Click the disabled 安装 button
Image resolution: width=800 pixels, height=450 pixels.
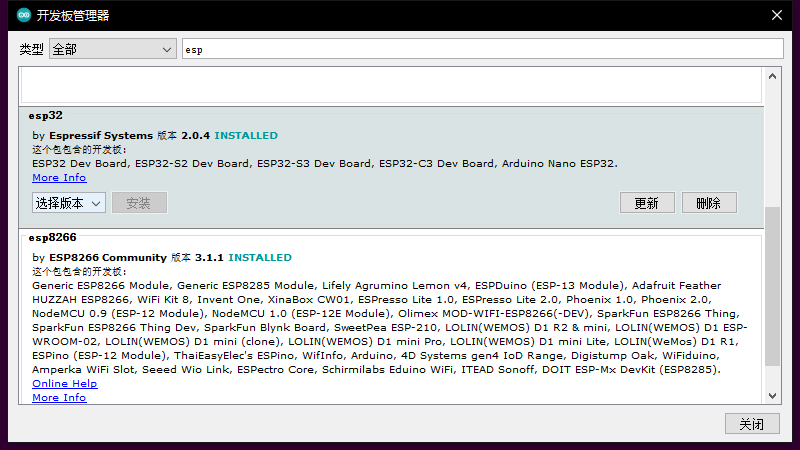[139, 203]
